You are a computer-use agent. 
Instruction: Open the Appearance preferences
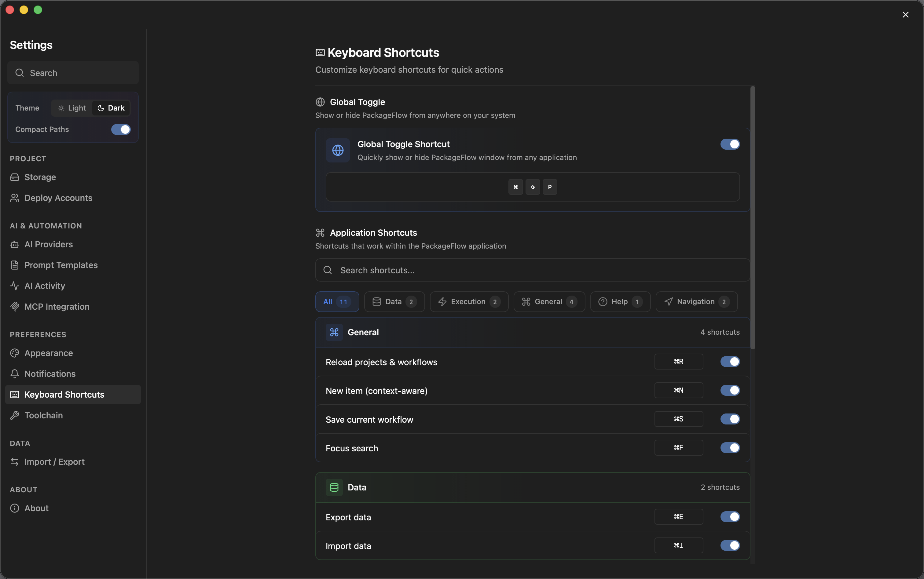(x=48, y=353)
